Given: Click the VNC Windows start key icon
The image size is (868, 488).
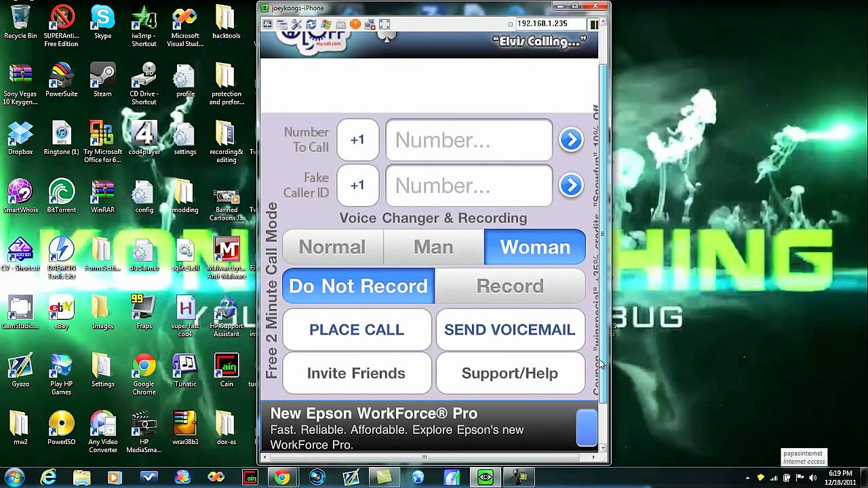Looking at the screenshot, I should tap(326, 24).
